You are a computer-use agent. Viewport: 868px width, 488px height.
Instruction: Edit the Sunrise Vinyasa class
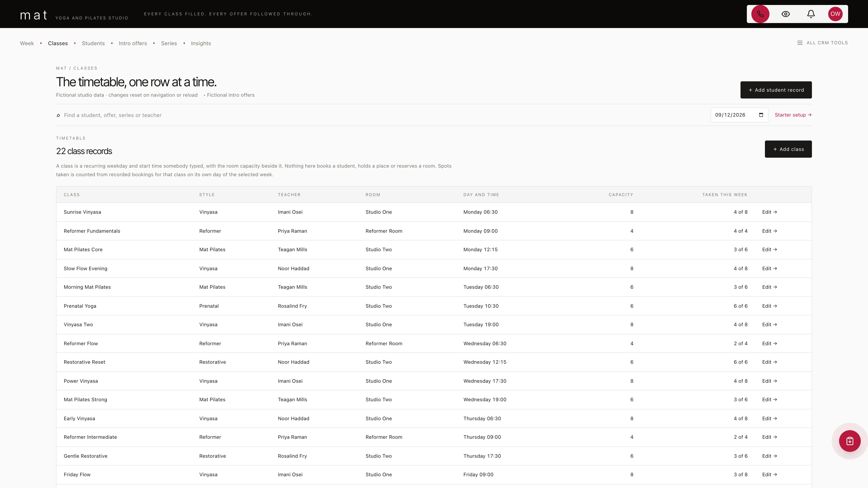(x=769, y=212)
